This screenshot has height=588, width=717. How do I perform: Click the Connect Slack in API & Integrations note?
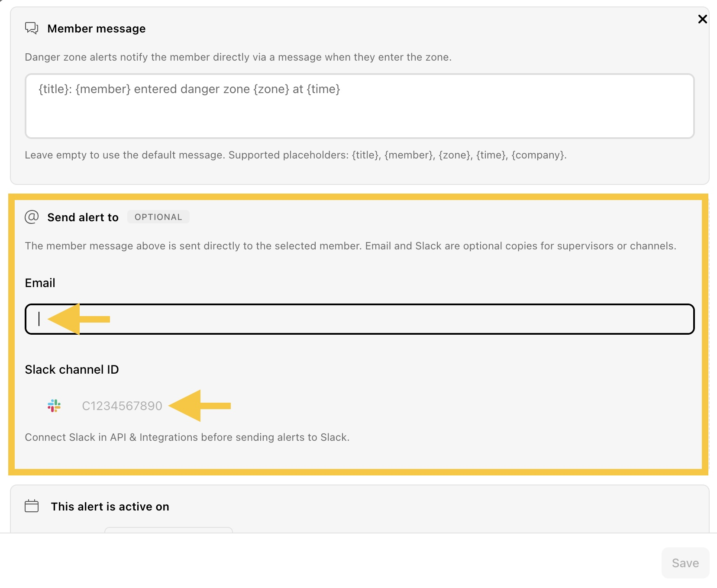[x=187, y=437]
